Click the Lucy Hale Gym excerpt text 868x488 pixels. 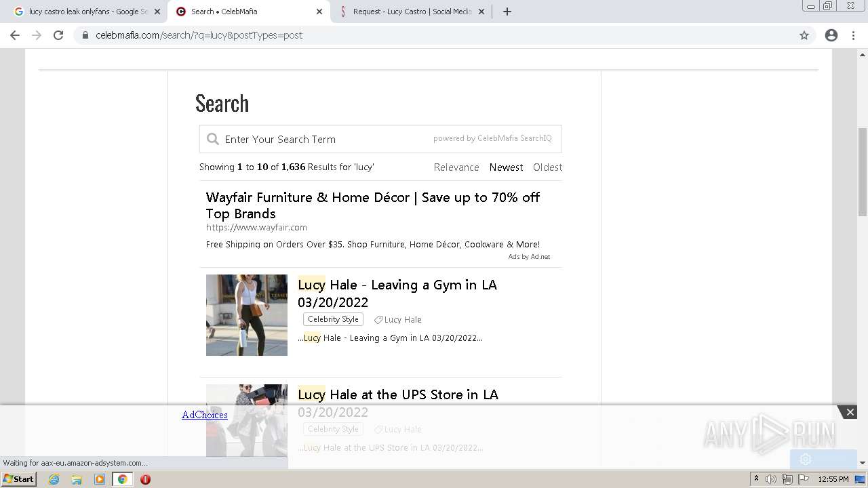[391, 338]
